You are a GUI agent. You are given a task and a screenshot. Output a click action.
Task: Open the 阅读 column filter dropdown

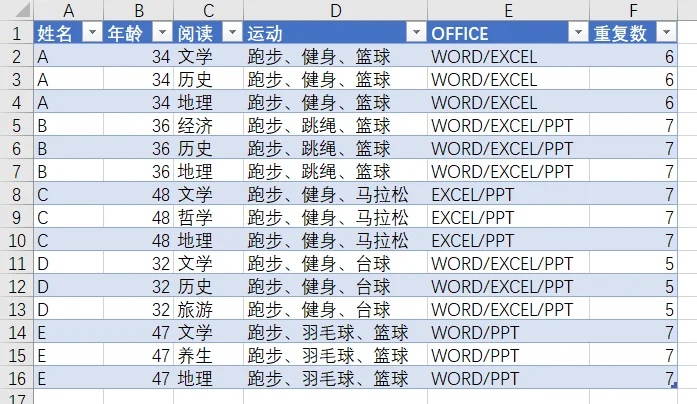pyautogui.click(x=232, y=32)
